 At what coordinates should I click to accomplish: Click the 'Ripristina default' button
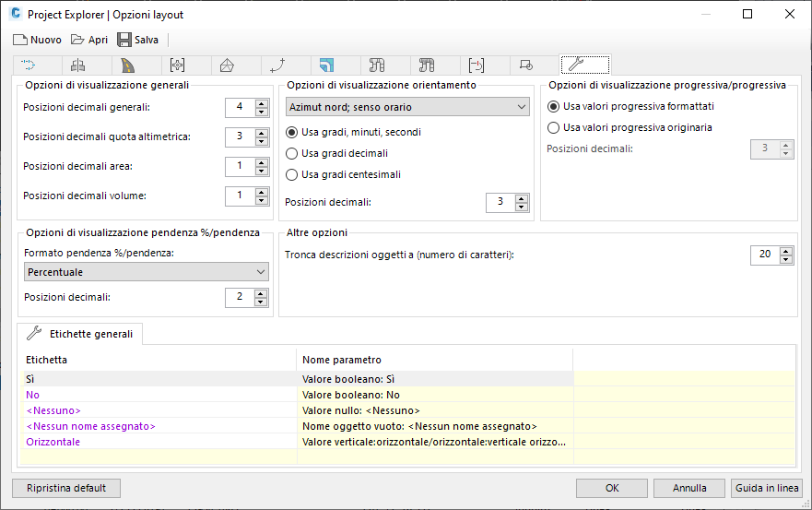[66, 488]
